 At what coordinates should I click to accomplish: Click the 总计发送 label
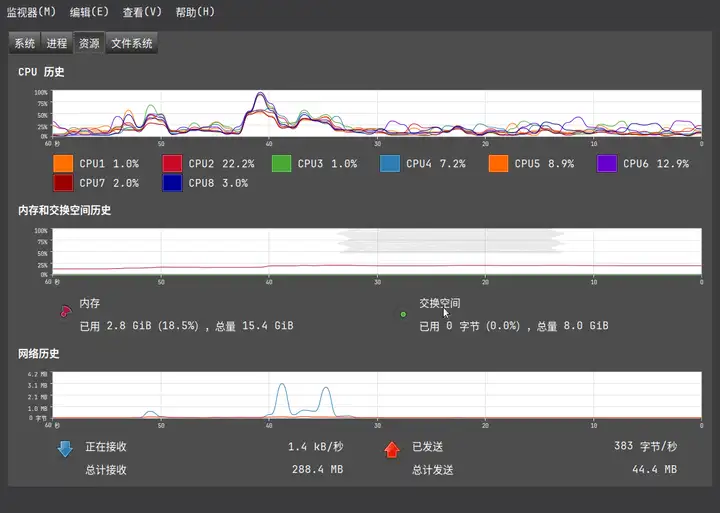(x=433, y=470)
